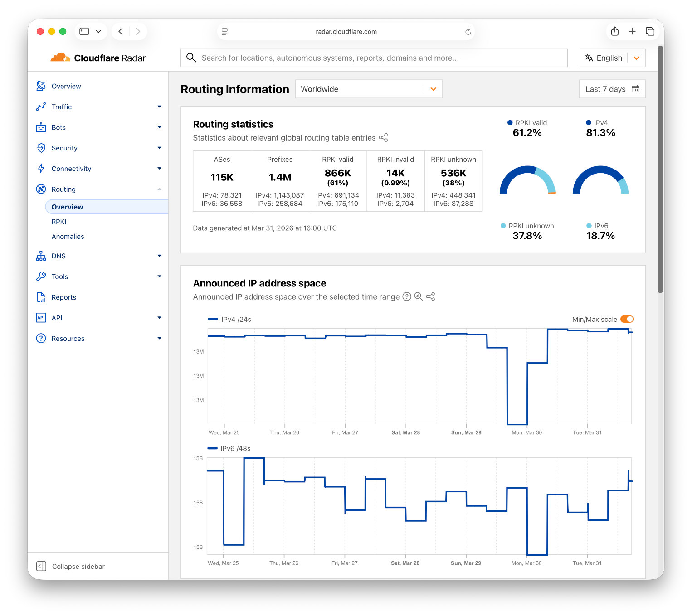Click the Collapse sidebar button
The height and width of the screenshot is (616, 692).
71,566
